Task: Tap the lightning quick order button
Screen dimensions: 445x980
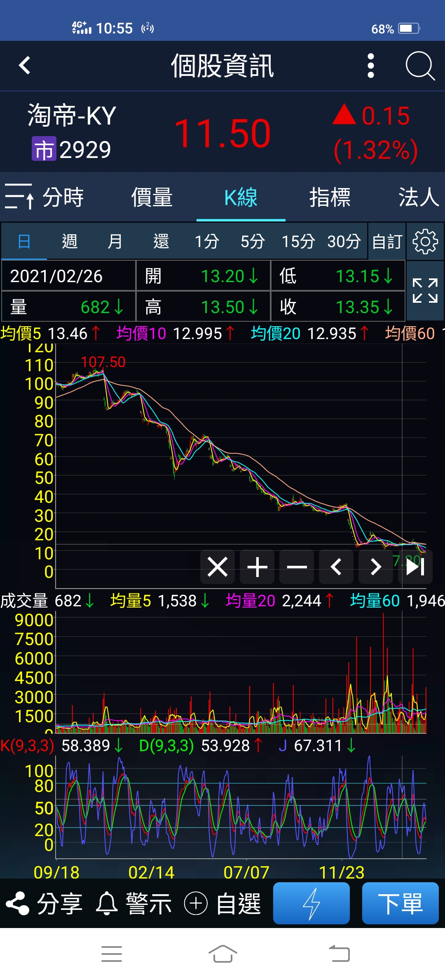Action: pyautogui.click(x=311, y=903)
